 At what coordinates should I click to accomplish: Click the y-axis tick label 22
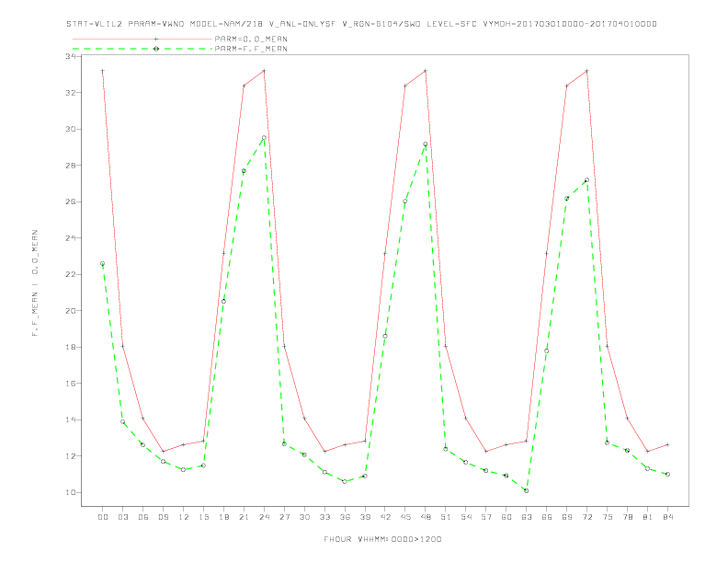tap(71, 274)
